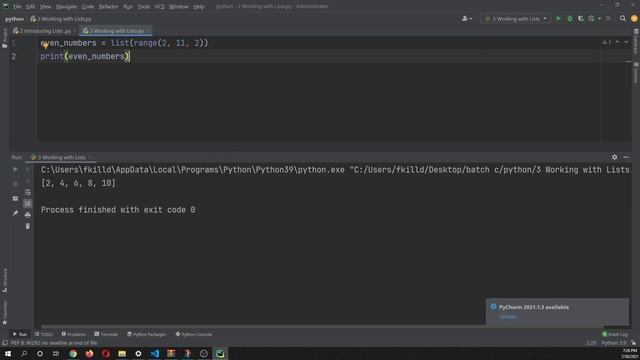Click the restore layout icon in Run panel

pyautogui.click(x=15, y=198)
